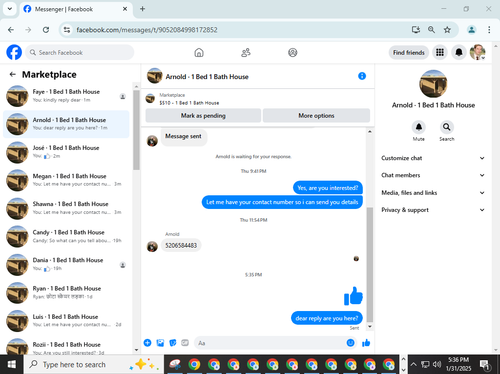Click the browser address bar URL

147,30
